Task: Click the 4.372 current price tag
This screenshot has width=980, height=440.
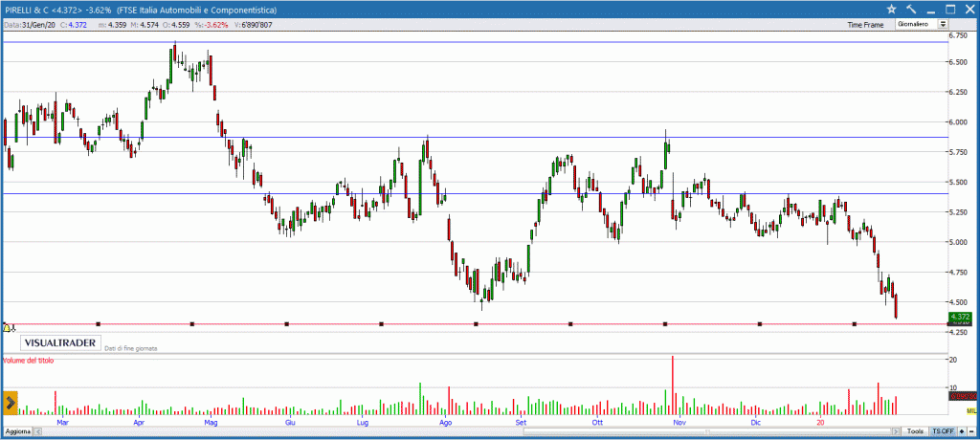Action: click(x=959, y=318)
